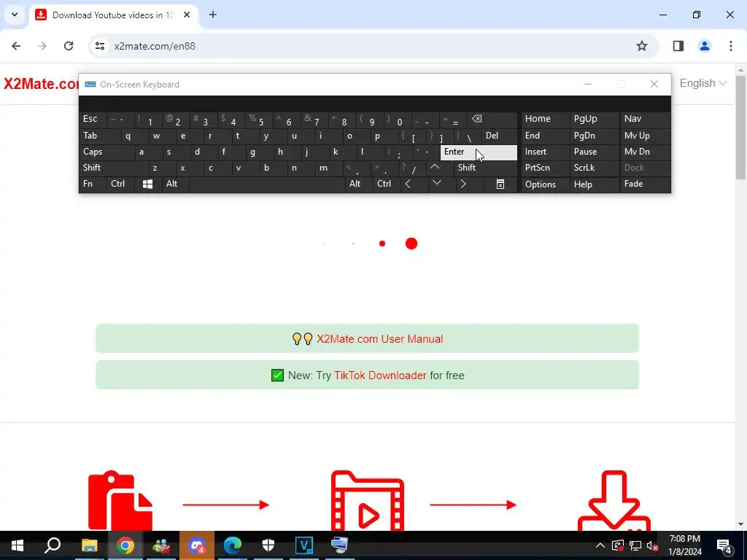Open the TikTok Downloader link
The width and height of the screenshot is (747, 560).
(380, 376)
